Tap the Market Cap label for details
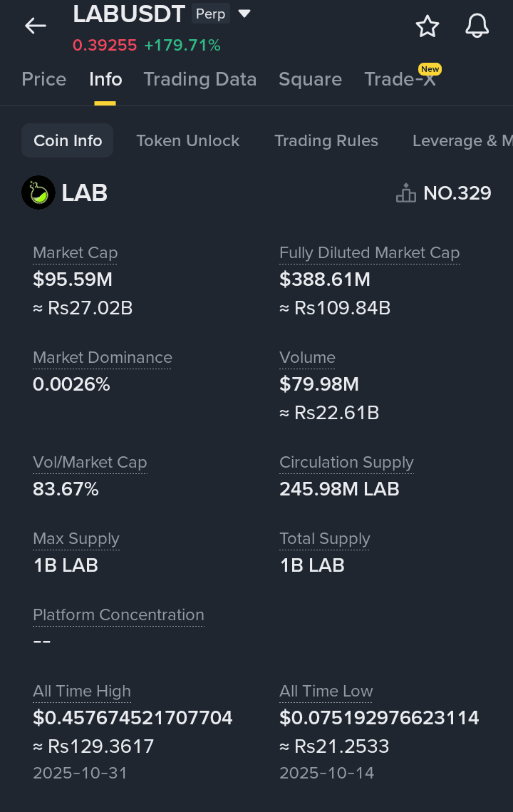513x812 pixels. 76,253
